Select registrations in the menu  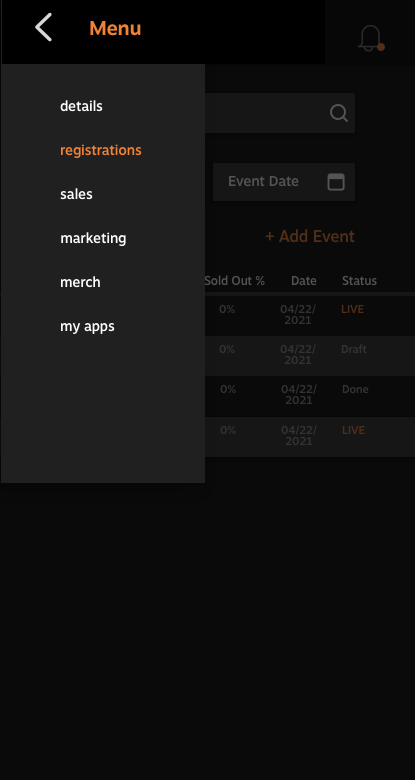click(x=101, y=150)
